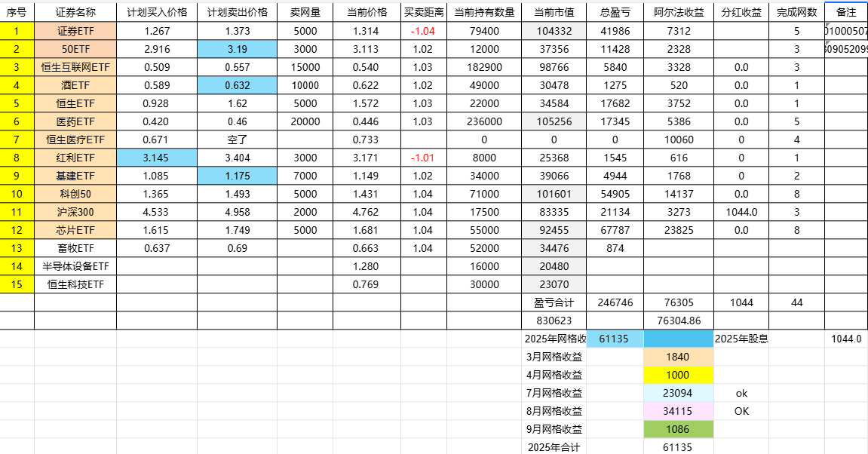Select serial number cell 15

[x=17, y=284]
